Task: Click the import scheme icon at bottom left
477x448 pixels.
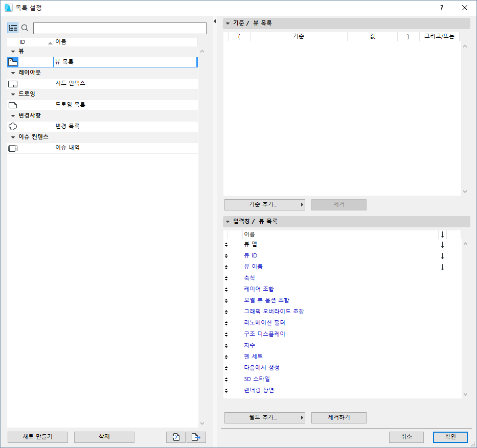Action: pos(175,437)
